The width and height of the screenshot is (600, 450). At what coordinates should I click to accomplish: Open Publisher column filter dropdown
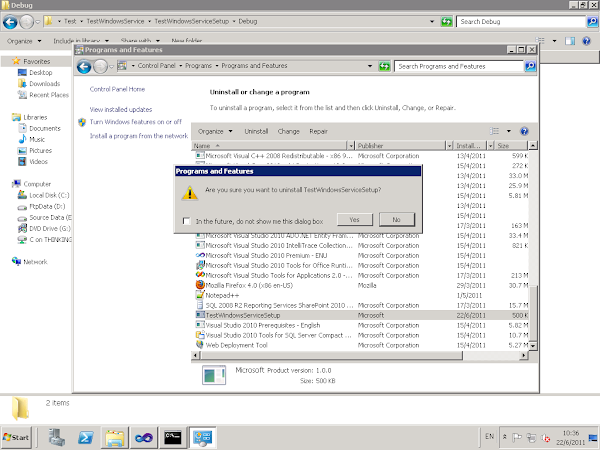coord(450,146)
